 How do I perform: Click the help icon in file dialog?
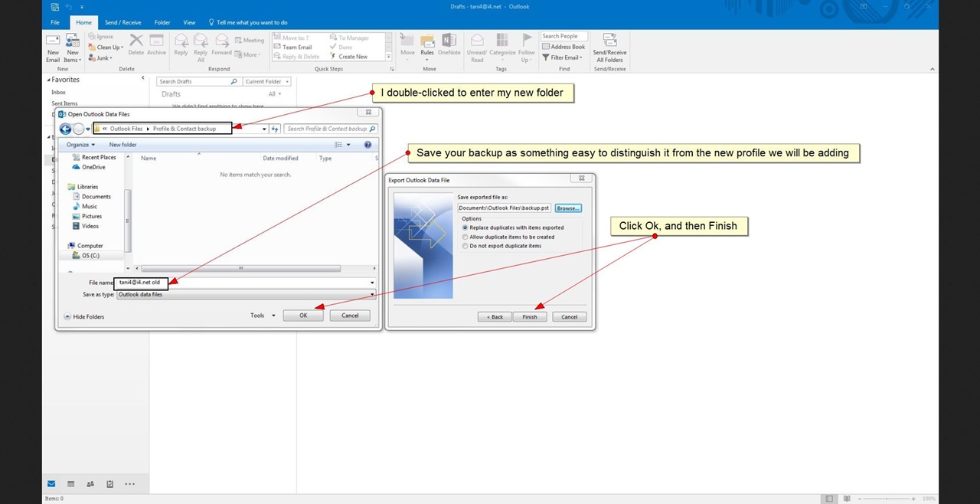click(367, 145)
